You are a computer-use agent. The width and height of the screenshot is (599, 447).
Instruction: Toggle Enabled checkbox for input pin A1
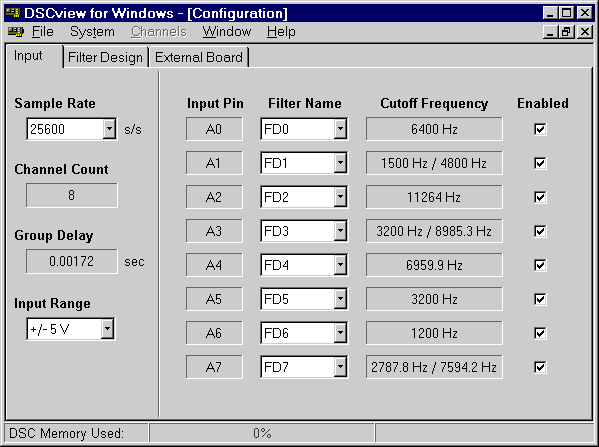point(540,163)
